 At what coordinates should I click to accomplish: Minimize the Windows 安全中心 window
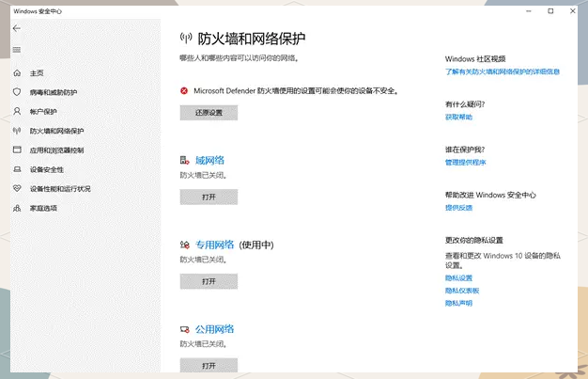(x=529, y=11)
